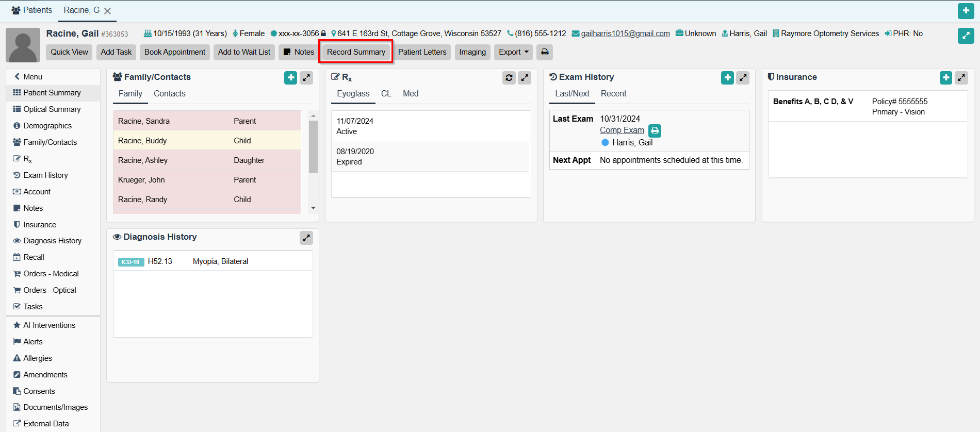Click the green plus icon at top right

coord(966,11)
